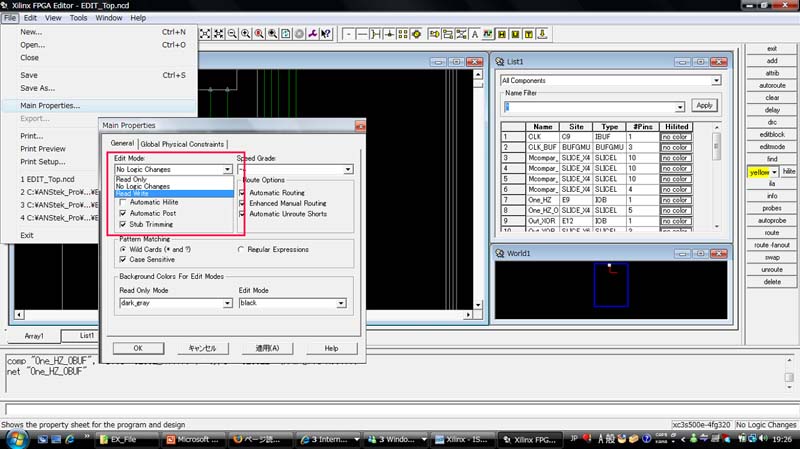Click the キャンセル cancel button
800x449 pixels.
pyautogui.click(x=203, y=348)
